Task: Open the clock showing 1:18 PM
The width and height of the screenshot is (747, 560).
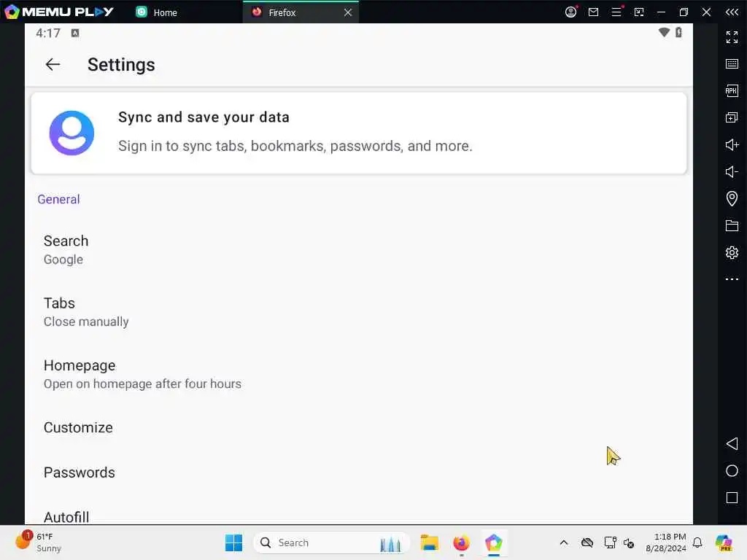Action: click(x=665, y=542)
